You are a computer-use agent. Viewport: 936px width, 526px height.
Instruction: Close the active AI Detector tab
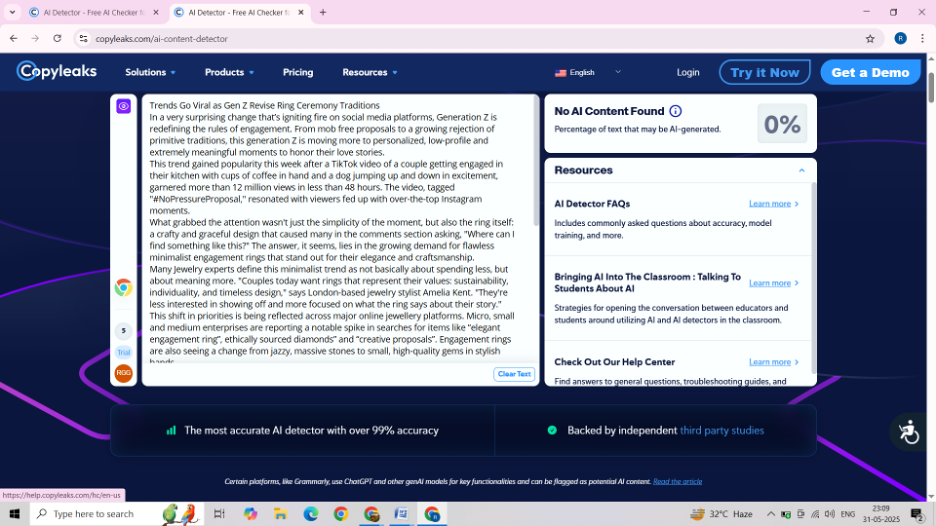point(301,13)
